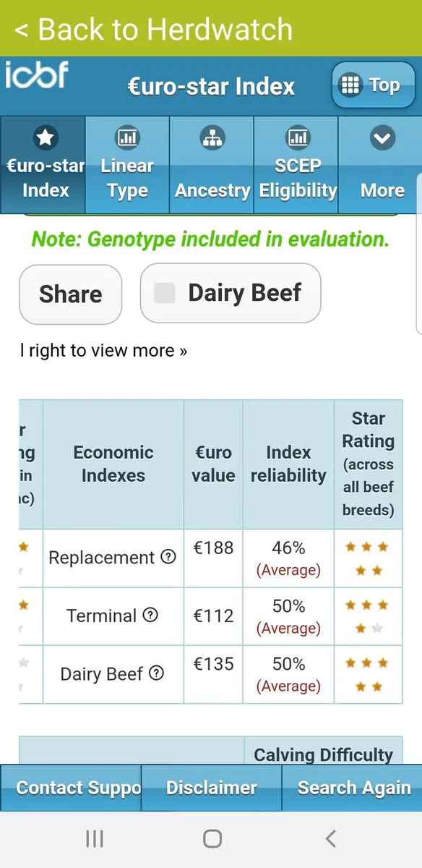Open the Ancestry tab
The height and width of the screenshot is (868, 422).
point(212,165)
